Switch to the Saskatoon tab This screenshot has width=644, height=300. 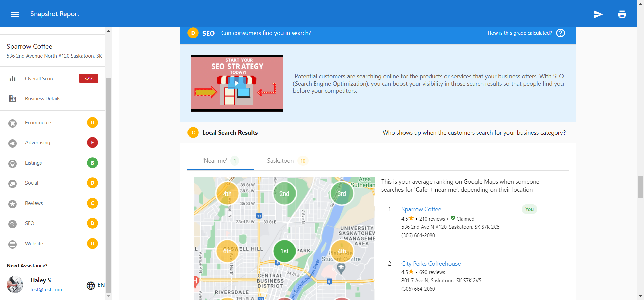(287, 161)
